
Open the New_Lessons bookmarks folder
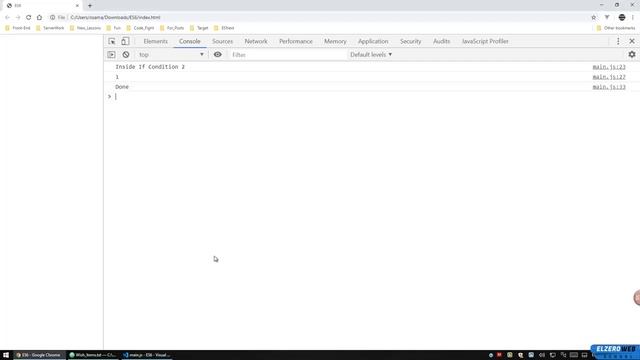85,28
